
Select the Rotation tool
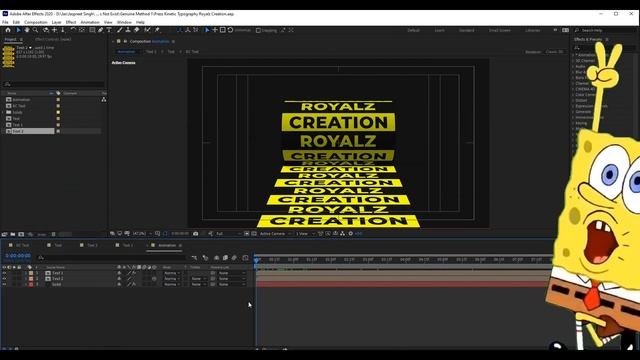pyautogui.click(x=73, y=30)
